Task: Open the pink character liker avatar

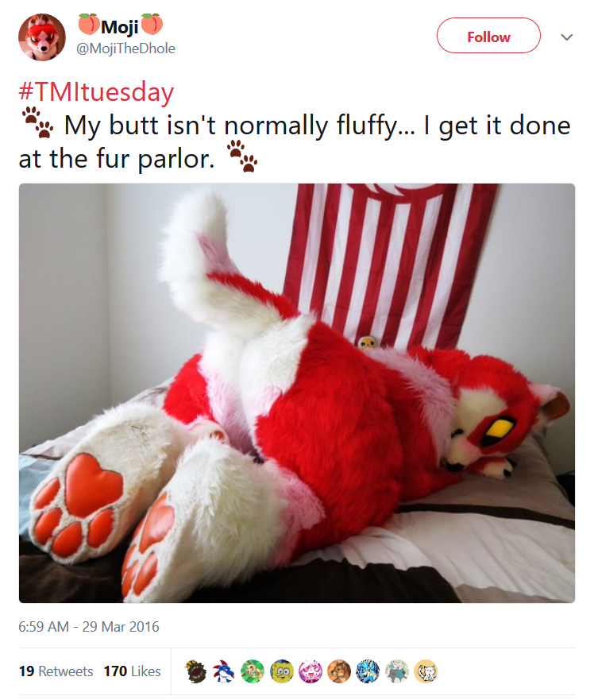Action: [310, 671]
